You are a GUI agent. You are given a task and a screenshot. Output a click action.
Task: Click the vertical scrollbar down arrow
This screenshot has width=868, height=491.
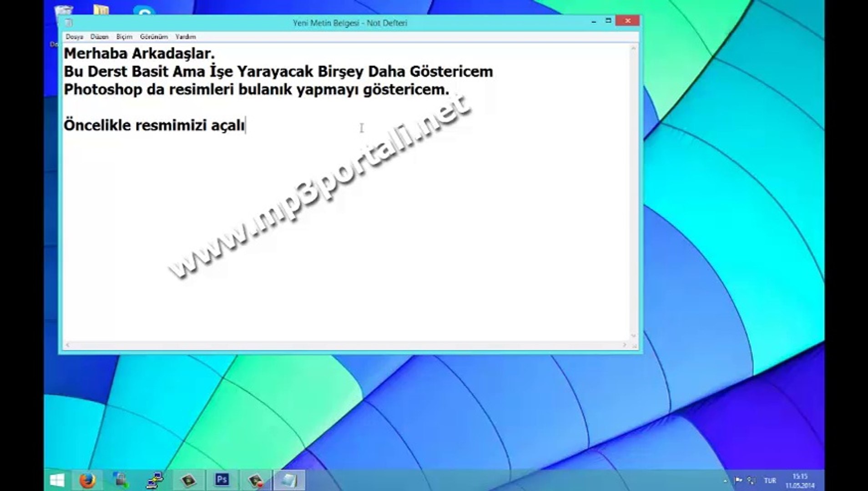click(633, 336)
